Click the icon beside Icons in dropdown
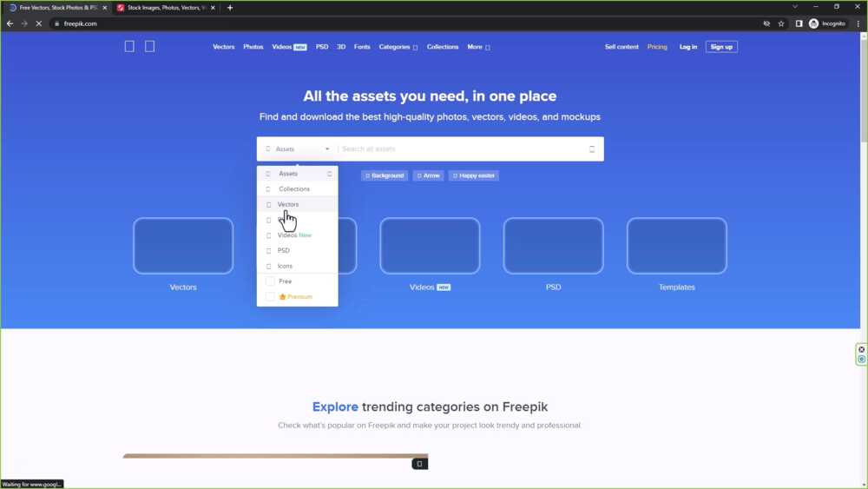This screenshot has width=868, height=489. 268,267
